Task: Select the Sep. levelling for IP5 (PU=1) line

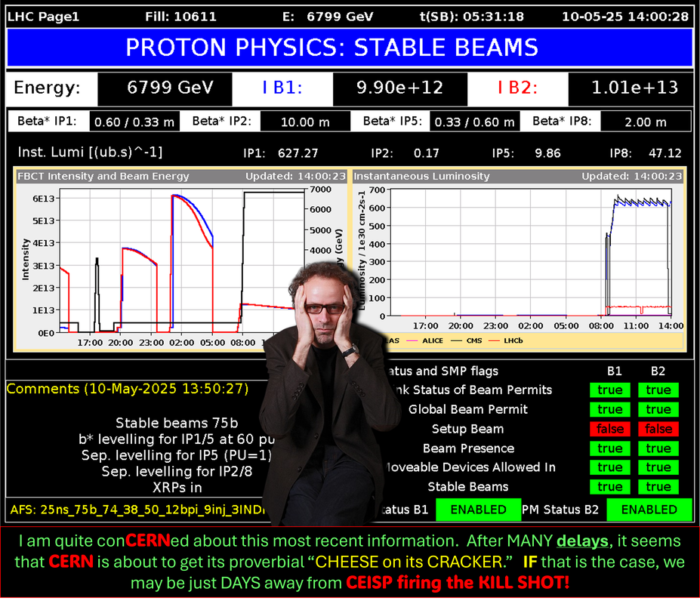Action: click(177, 455)
